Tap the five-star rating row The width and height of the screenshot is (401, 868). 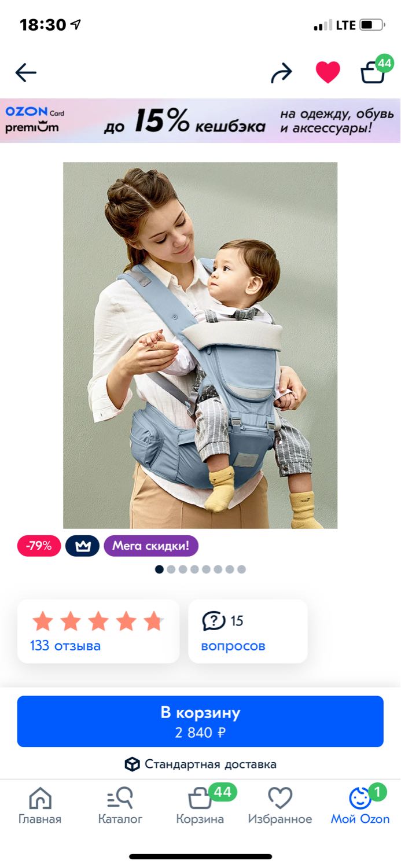click(x=98, y=621)
